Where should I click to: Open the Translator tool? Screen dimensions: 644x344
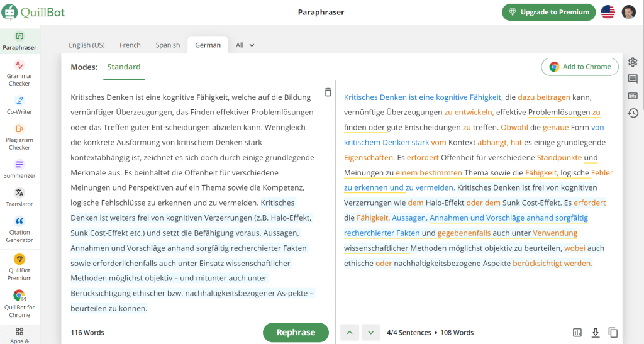(19, 197)
